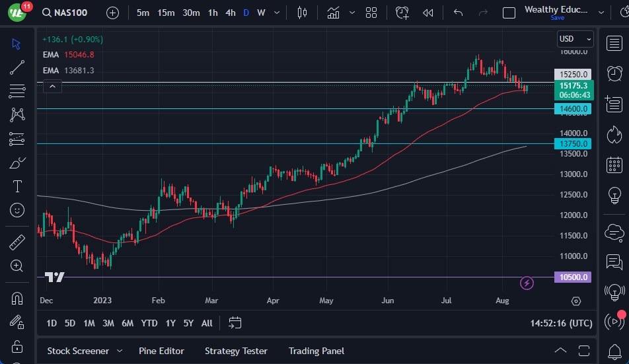Open the candlestick chart type selector
Screen dimensions: 629x364
point(303,13)
